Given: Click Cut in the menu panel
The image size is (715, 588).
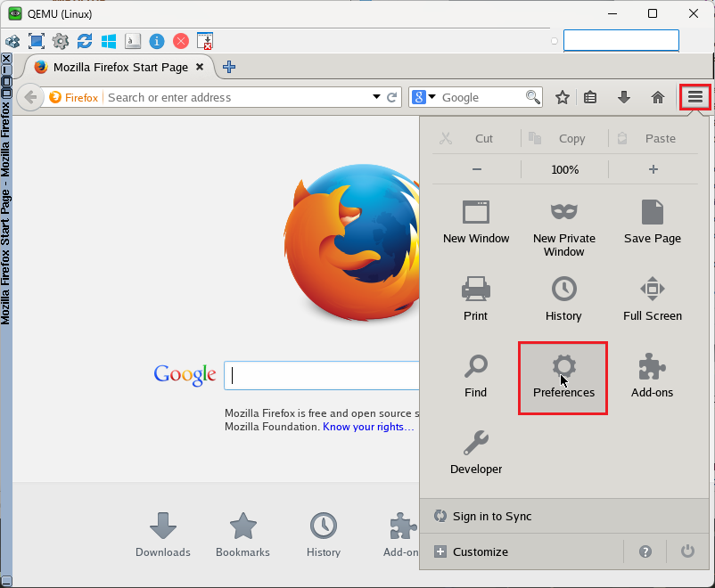Looking at the screenshot, I should coord(475,139).
